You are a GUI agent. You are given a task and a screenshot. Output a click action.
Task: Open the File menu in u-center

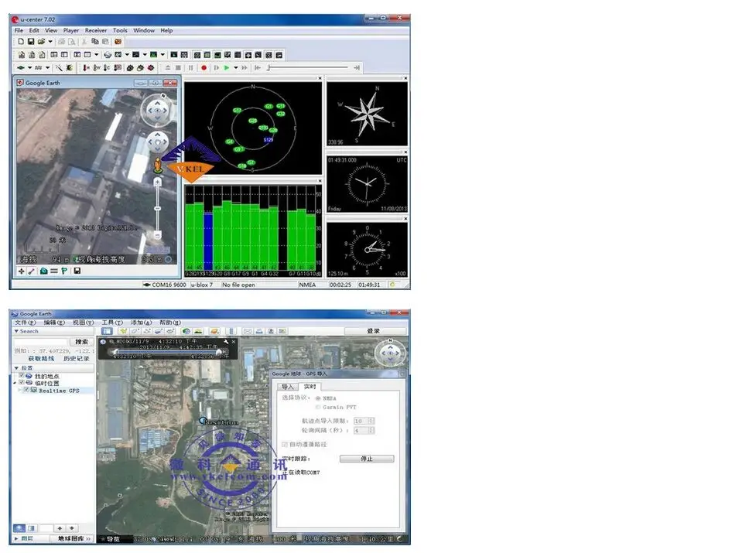[x=19, y=30]
